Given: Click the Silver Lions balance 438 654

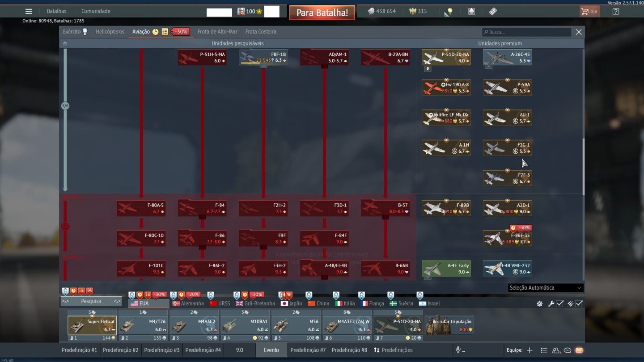Looking at the screenshot, I should [381, 11].
